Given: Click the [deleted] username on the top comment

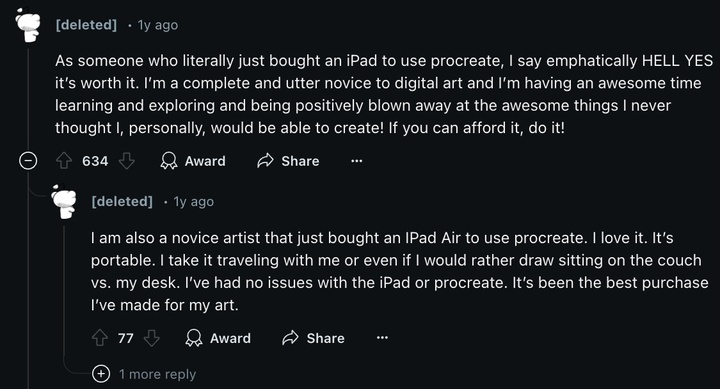Looking at the screenshot, I should 86,25.
